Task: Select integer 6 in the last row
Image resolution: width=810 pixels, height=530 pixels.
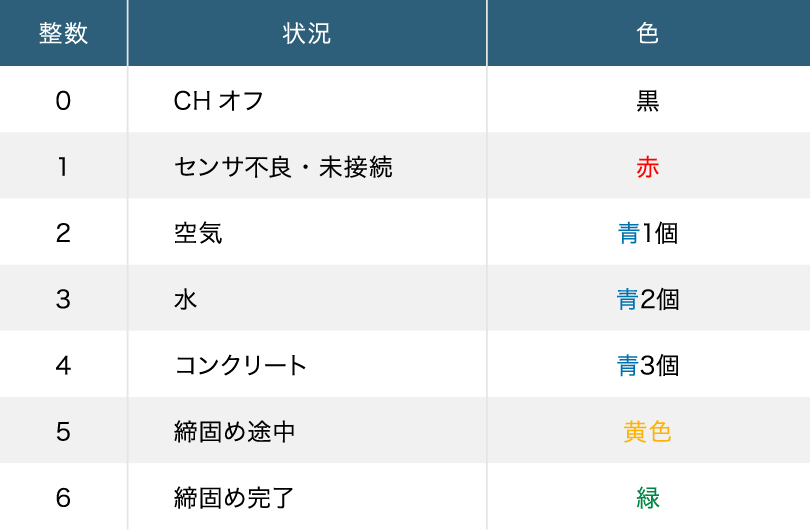Action: [x=63, y=498]
